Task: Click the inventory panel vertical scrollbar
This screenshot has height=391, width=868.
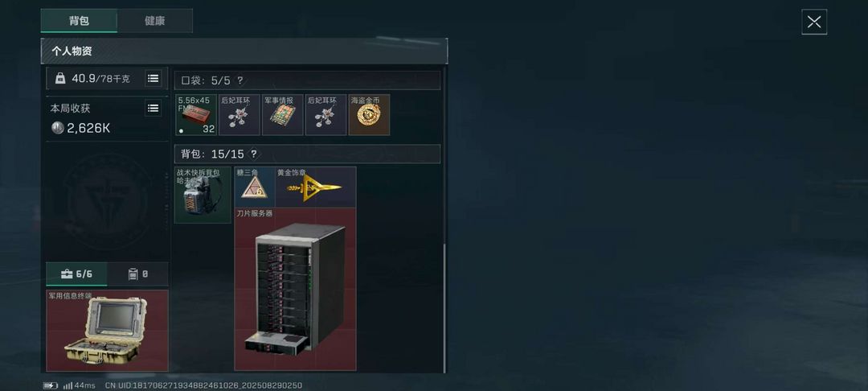Action: 444,308
